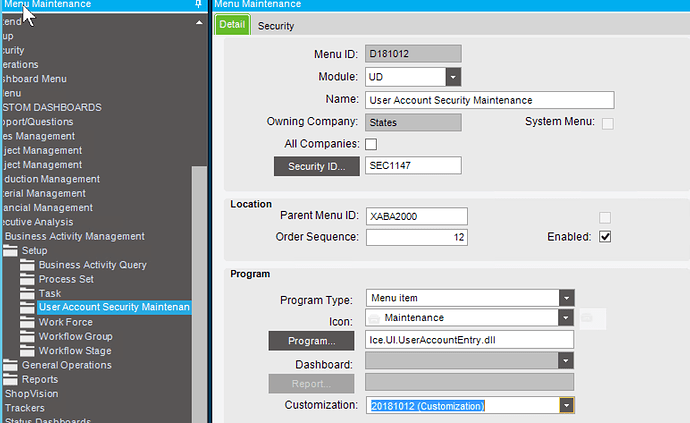
Task: Click folder icon beside Workflow Group
Action: click(x=27, y=337)
